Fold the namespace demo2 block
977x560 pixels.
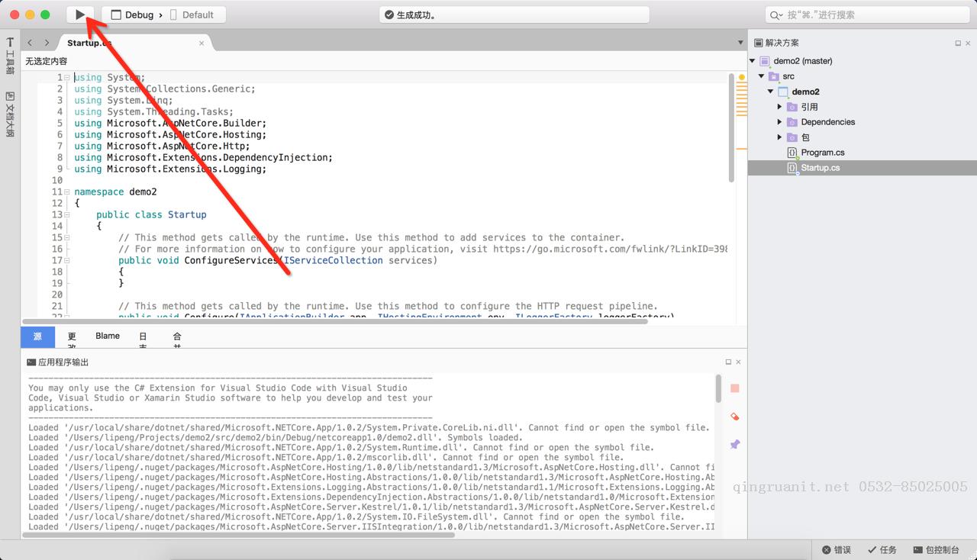pos(67,191)
